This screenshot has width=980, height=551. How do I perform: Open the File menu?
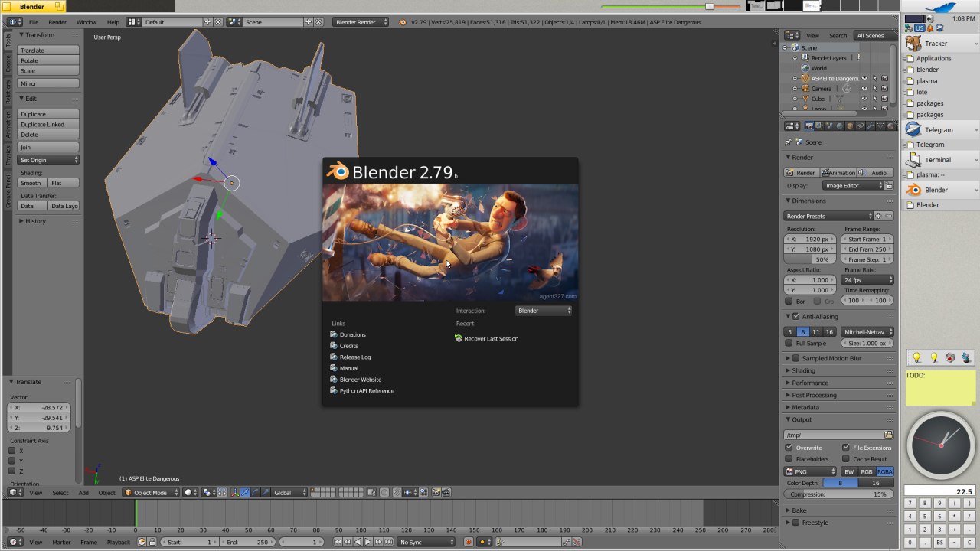tap(34, 22)
